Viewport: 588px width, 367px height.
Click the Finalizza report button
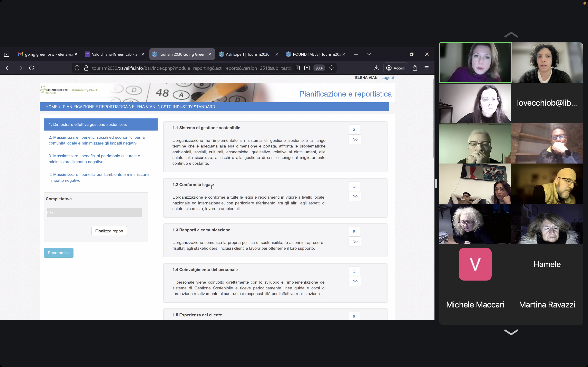tap(109, 231)
